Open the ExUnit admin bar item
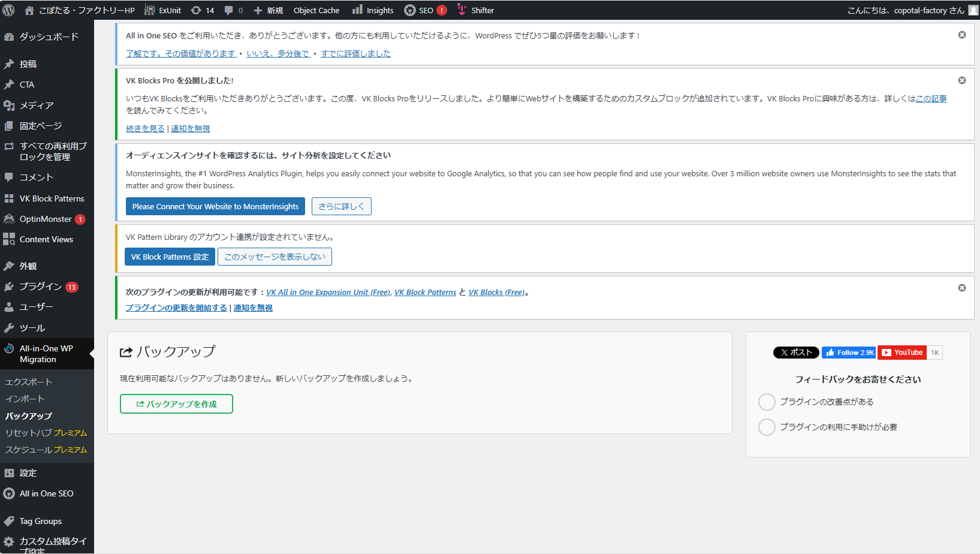Screen dimensions: 980x554 tap(162, 10)
